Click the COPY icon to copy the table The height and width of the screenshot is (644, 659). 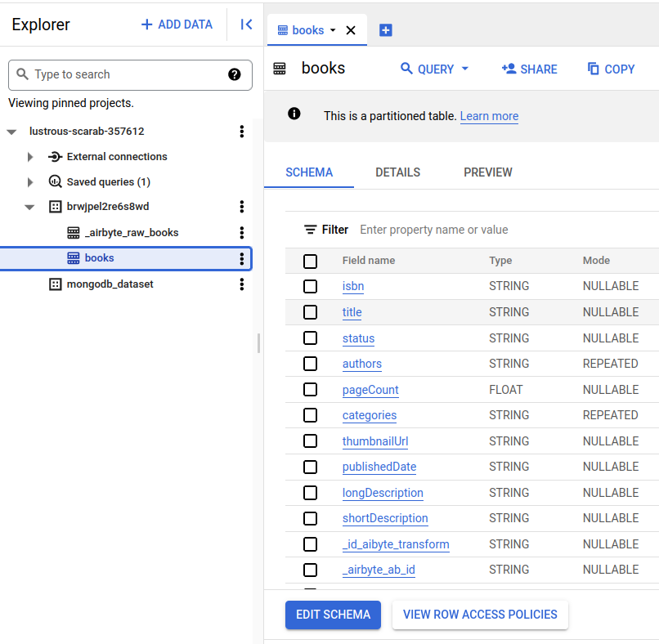pos(610,69)
